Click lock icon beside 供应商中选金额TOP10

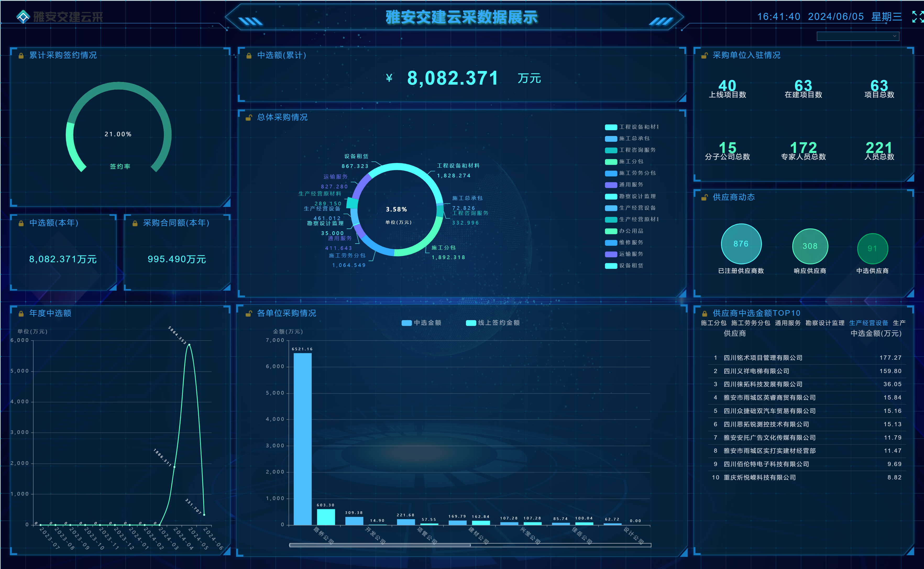(704, 314)
